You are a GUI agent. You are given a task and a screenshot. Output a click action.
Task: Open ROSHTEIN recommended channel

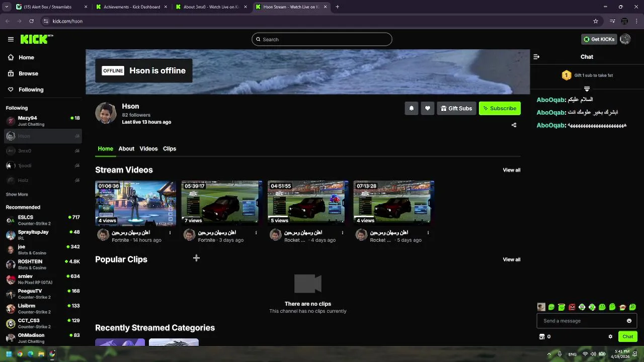(43, 264)
